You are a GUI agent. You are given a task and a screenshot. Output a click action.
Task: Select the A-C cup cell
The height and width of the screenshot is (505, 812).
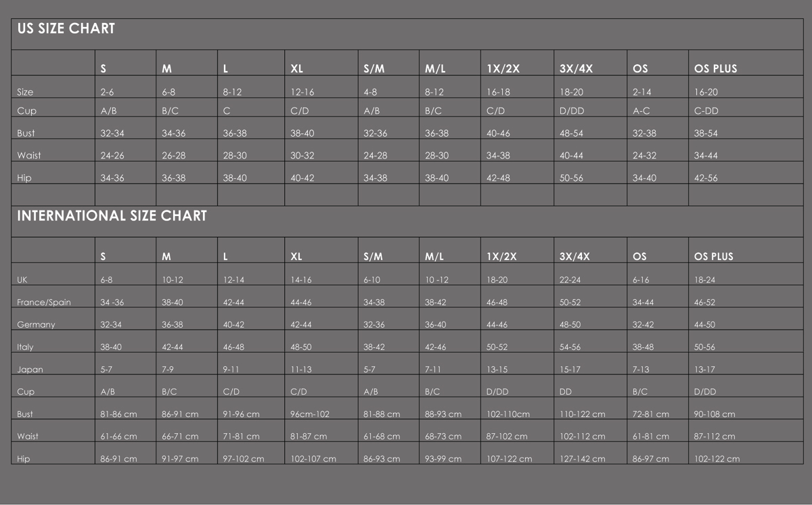[640, 111]
